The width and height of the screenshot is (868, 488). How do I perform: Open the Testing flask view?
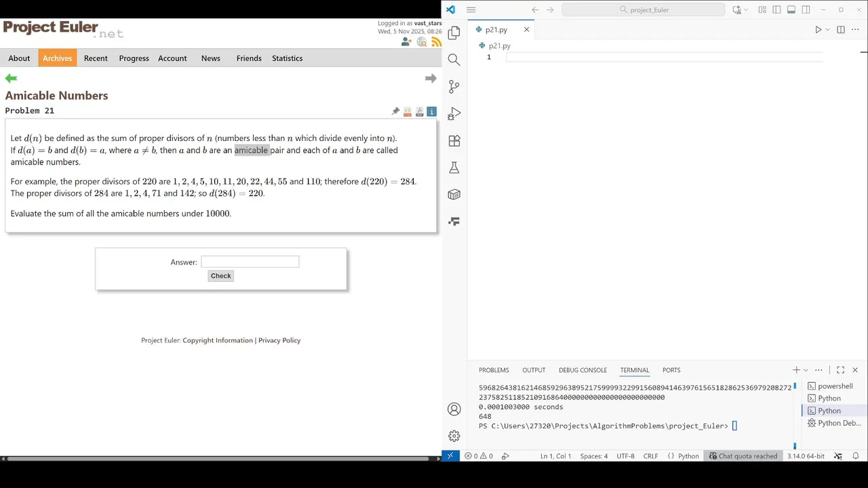tap(454, 167)
